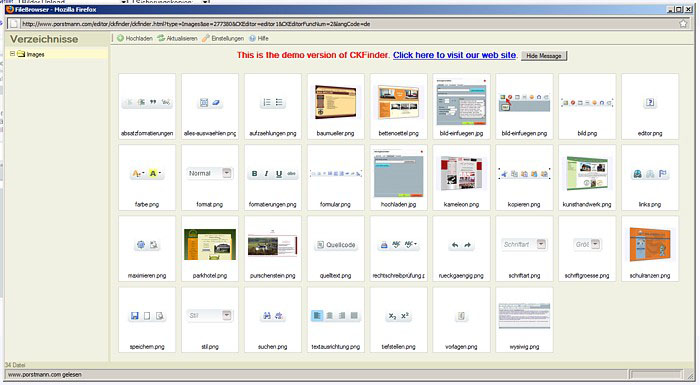Select bild-einfuegen.png thumbnail

(524, 106)
